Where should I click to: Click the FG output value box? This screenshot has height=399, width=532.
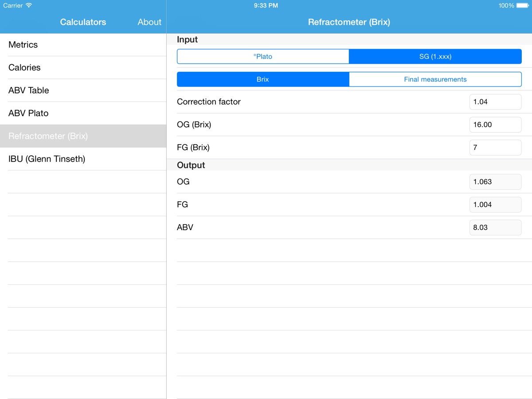pyautogui.click(x=495, y=204)
